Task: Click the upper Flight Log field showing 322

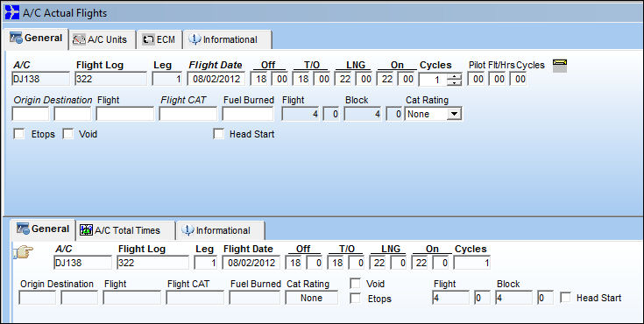Action: [111, 79]
